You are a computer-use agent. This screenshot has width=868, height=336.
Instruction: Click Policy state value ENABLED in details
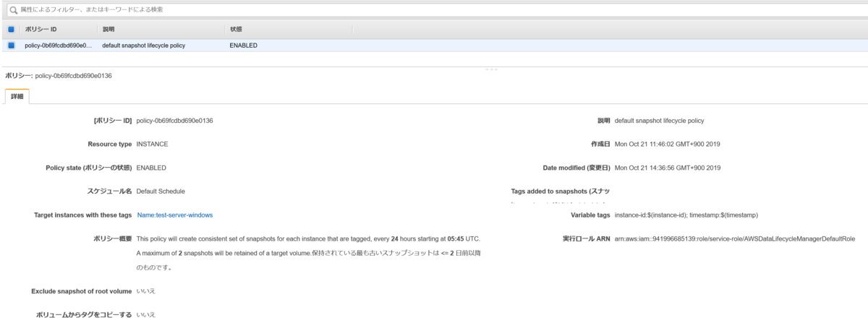click(151, 168)
